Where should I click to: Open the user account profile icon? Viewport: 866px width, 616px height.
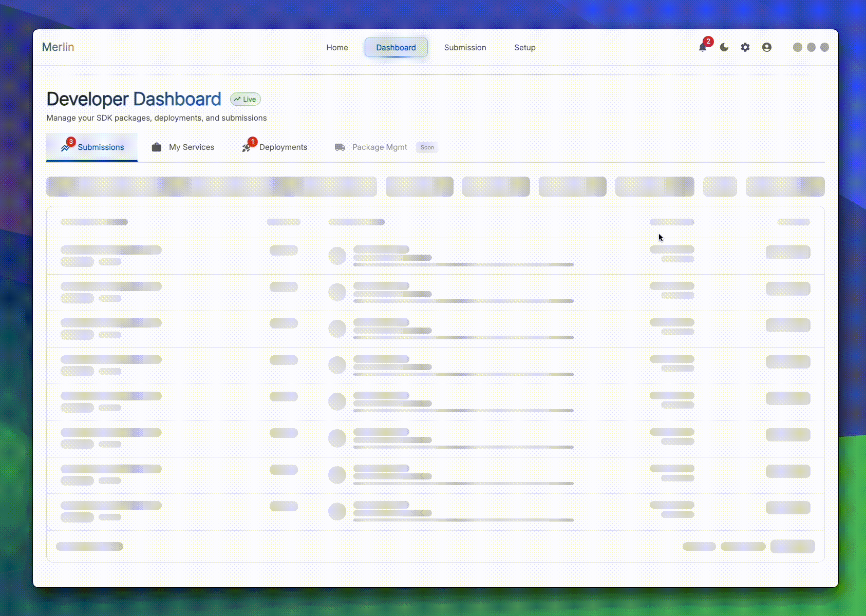coord(767,47)
